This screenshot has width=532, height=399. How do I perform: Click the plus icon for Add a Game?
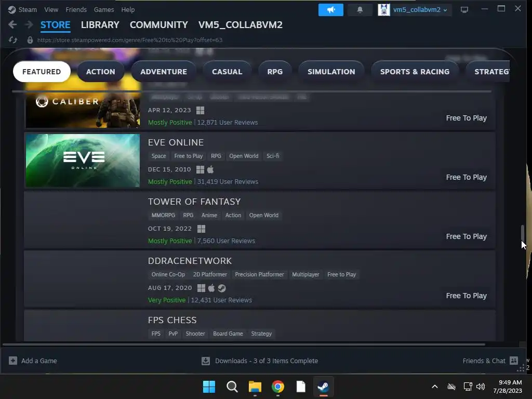pos(13,361)
